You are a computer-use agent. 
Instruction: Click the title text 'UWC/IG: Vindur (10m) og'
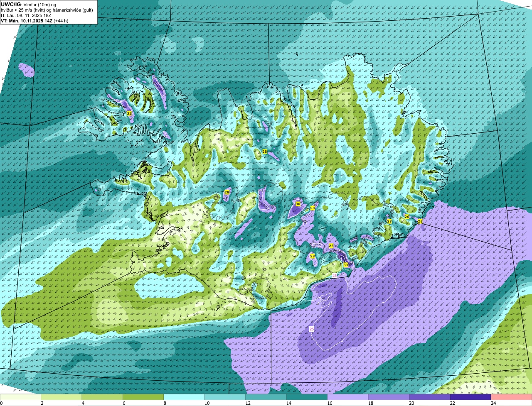[x=29, y=4]
